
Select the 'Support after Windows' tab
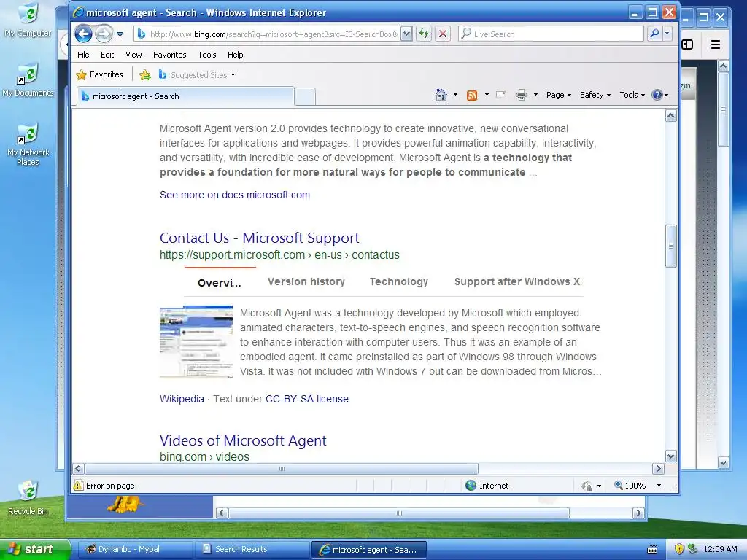click(518, 282)
